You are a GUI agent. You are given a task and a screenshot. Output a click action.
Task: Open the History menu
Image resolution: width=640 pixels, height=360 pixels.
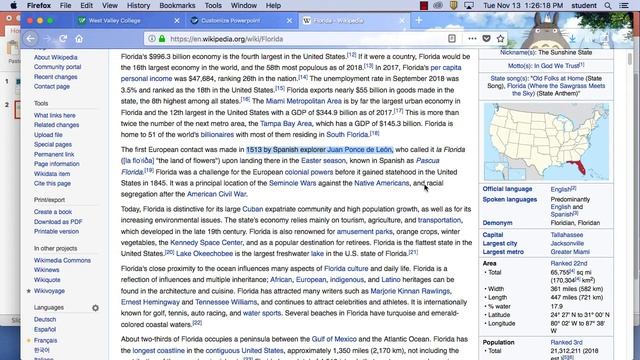tap(138, 6)
